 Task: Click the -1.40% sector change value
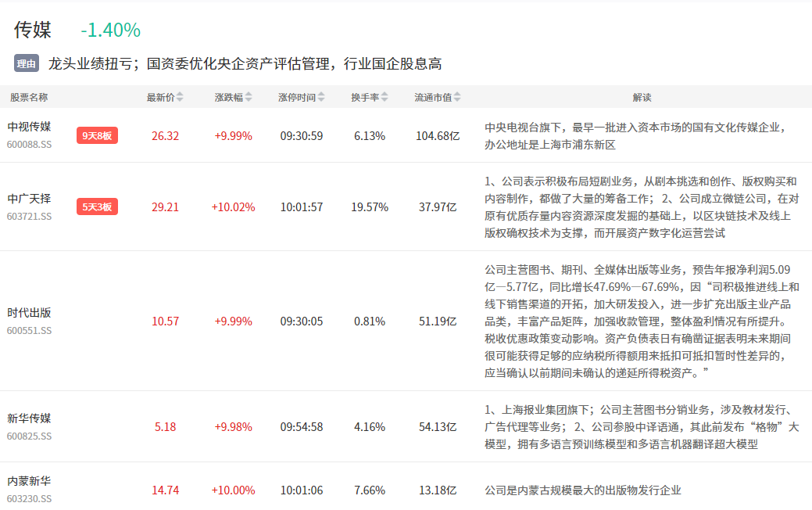[110, 31]
